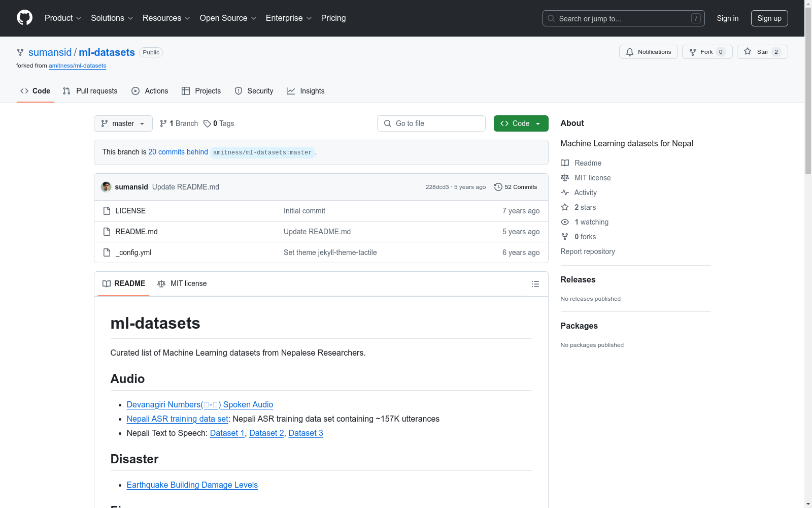The height and width of the screenshot is (508, 812).
Task: Click the README.md file icon
Action: pos(107,232)
